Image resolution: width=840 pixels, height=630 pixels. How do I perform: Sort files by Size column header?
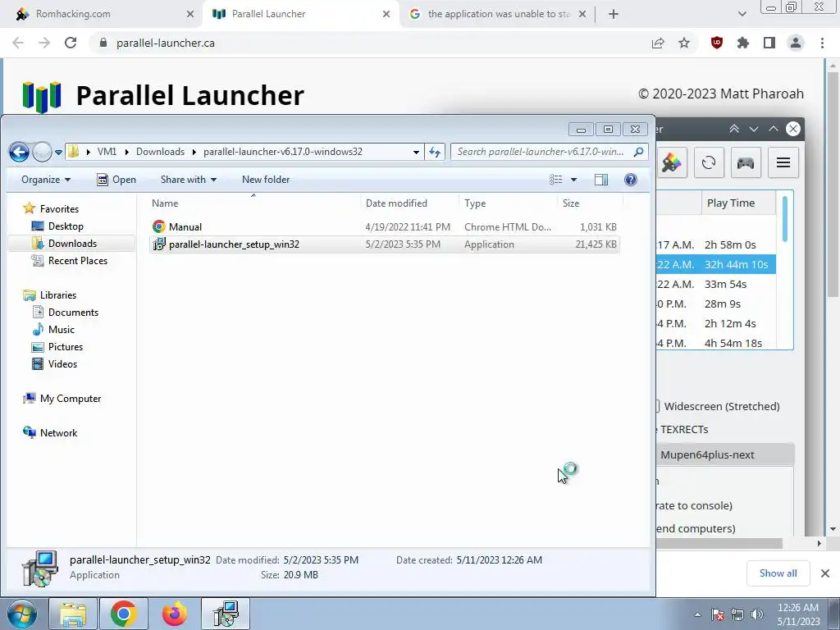[571, 203]
